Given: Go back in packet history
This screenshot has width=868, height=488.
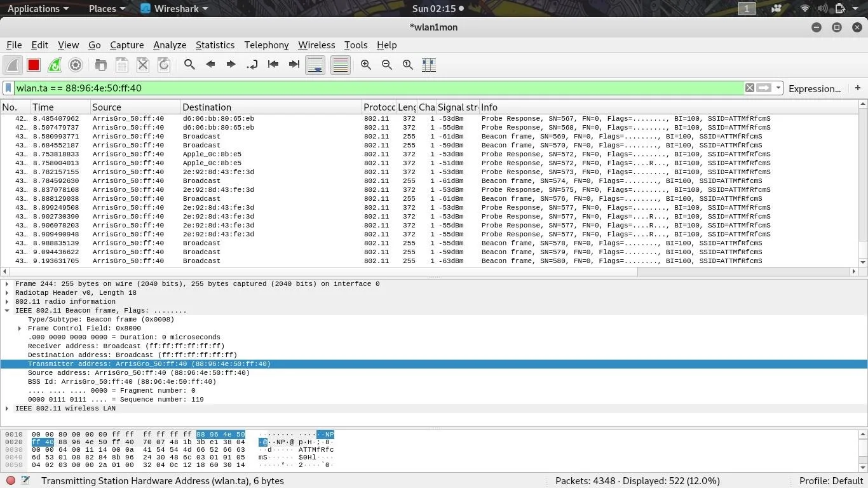Looking at the screenshot, I should 210,64.
